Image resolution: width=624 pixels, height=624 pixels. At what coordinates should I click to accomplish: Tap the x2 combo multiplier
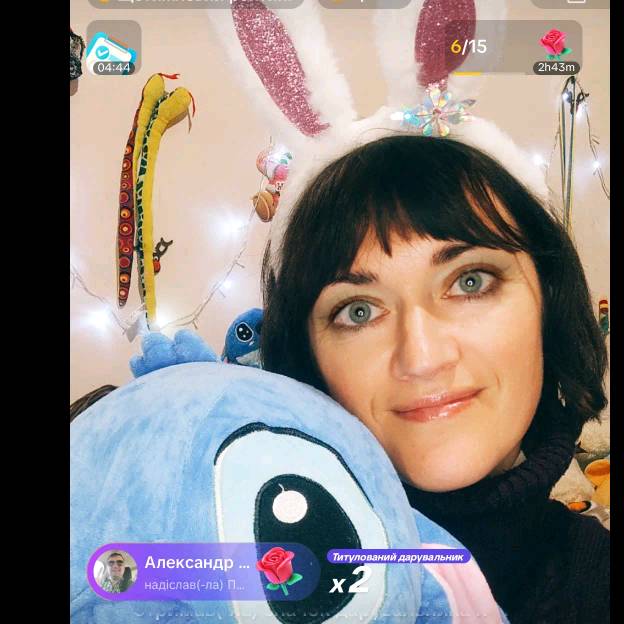[x=350, y=580]
